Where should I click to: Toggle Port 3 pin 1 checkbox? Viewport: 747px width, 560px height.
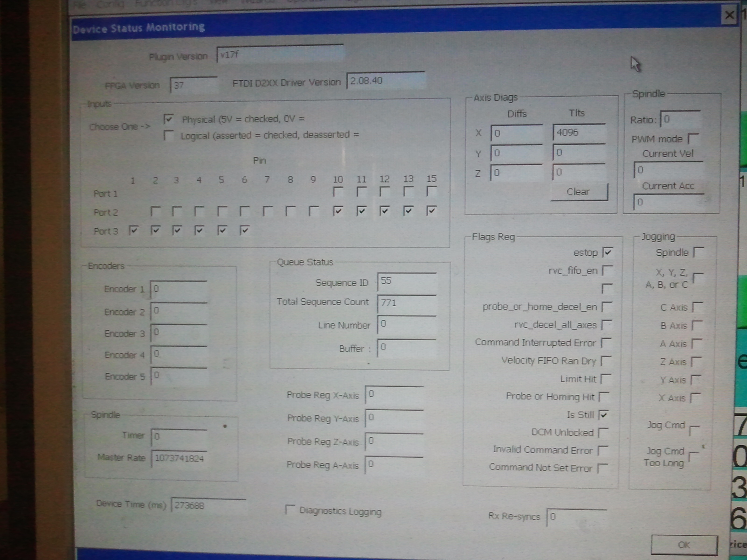(134, 230)
